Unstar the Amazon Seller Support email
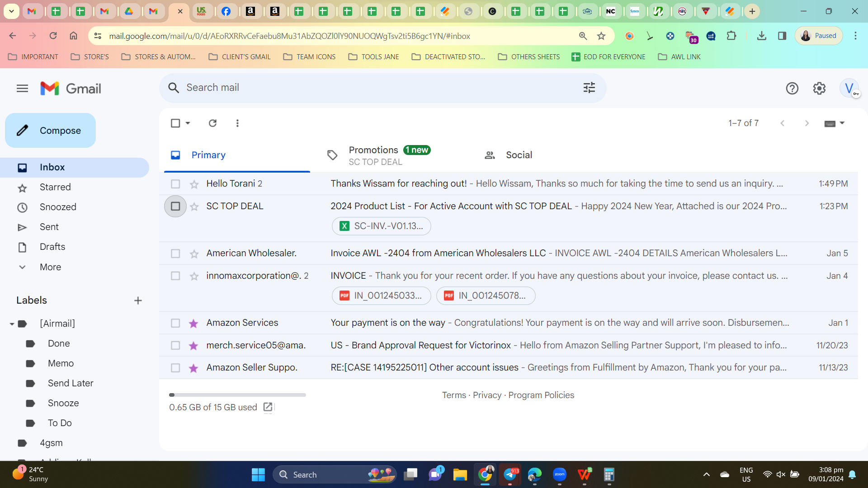The width and height of the screenshot is (868, 488). 193,368
